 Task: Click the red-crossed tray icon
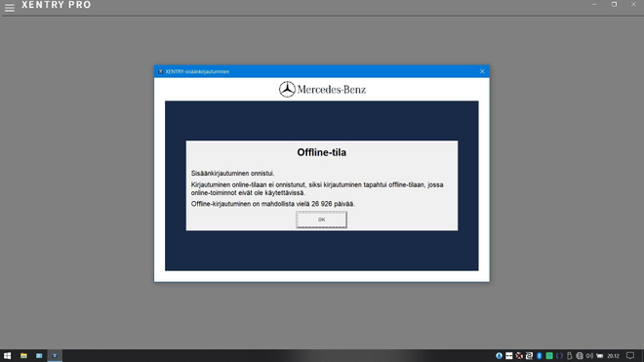point(519,356)
